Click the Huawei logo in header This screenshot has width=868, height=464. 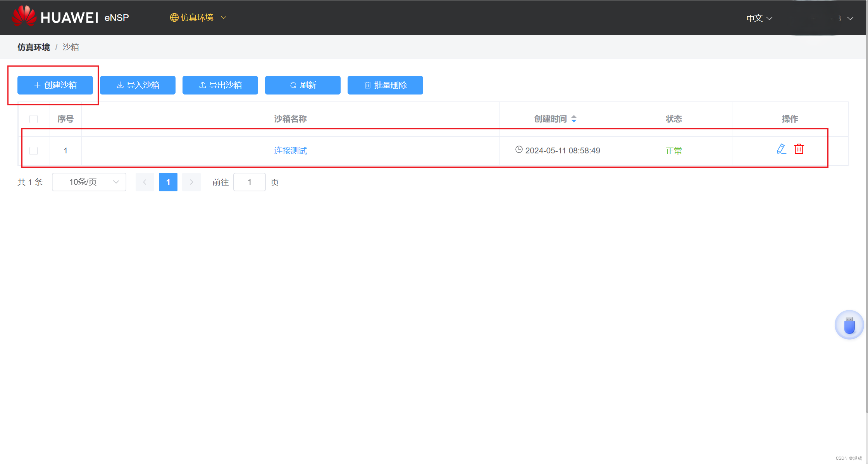(24, 16)
